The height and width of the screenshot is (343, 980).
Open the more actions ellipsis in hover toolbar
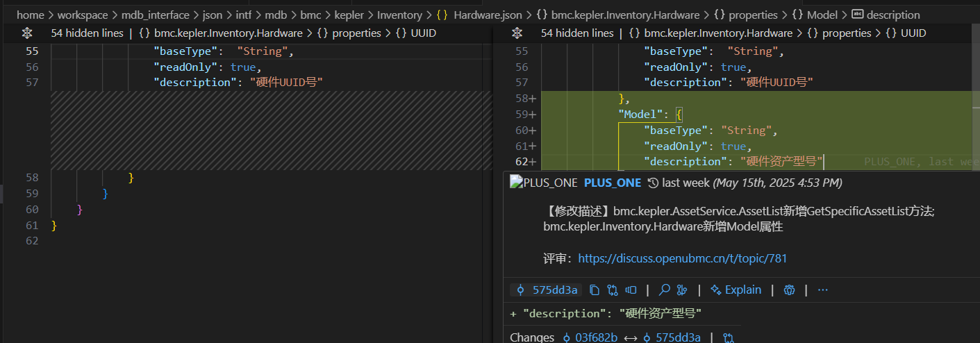[x=823, y=290]
